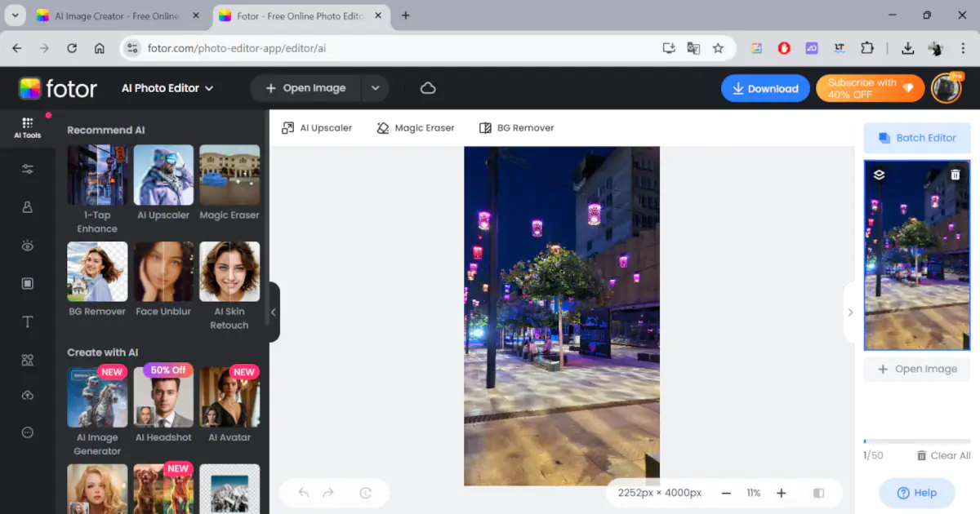Go to the browser home page
Viewport: 980px width, 514px height.
100,48
